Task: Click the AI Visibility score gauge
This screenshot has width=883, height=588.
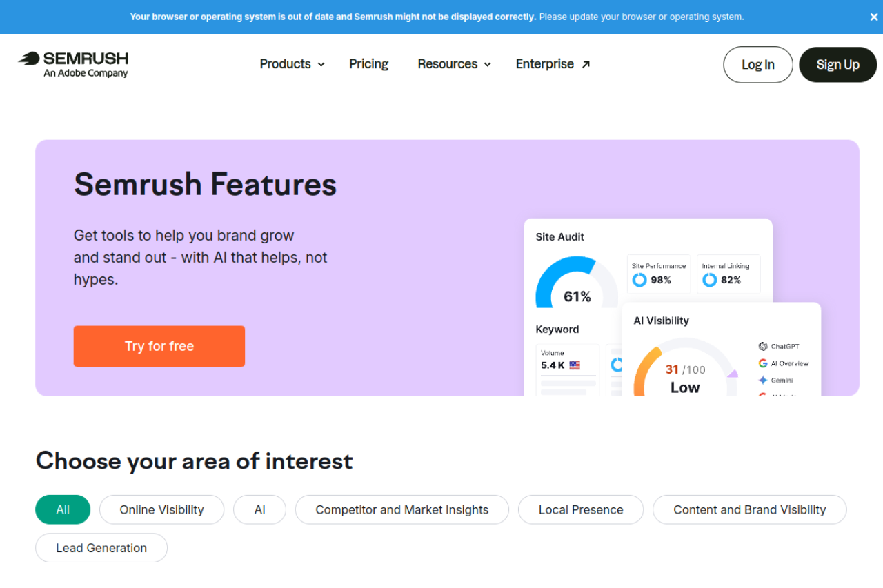Action: tap(685, 367)
